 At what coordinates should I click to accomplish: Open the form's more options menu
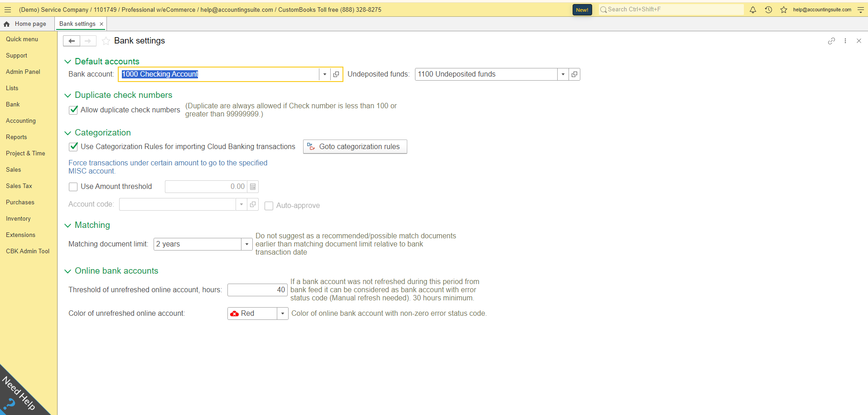845,41
